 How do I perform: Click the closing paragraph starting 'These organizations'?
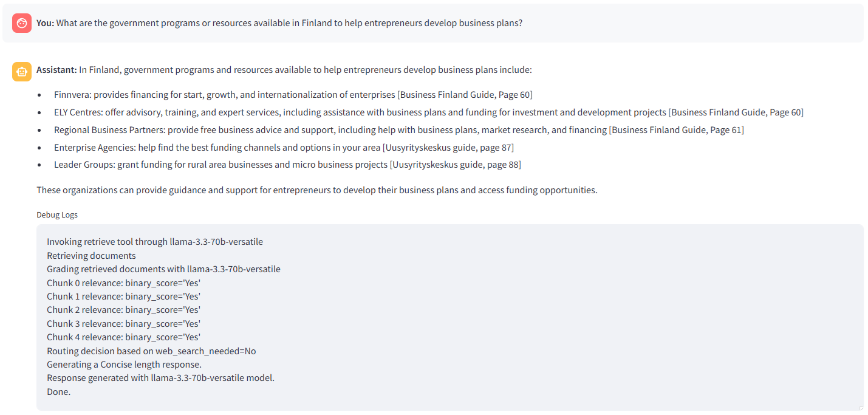[x=316, y=190]
